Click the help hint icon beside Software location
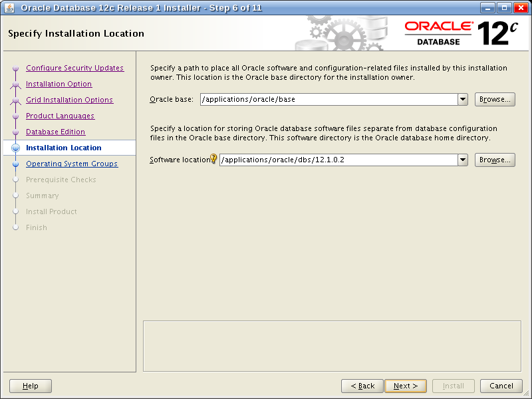Image resolution: width=532 pixels, height=399 pixels. [213, 159]
